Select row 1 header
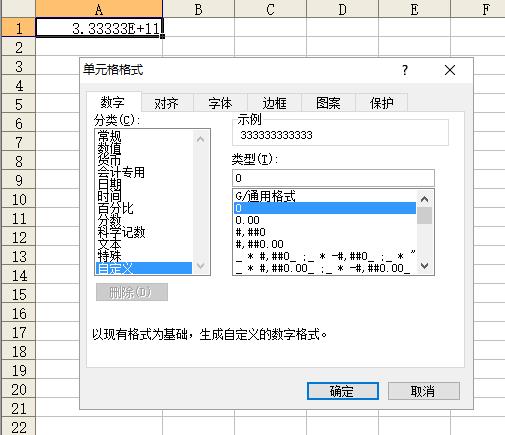Screen dimensions: 505x435 [x=19, y=28]
